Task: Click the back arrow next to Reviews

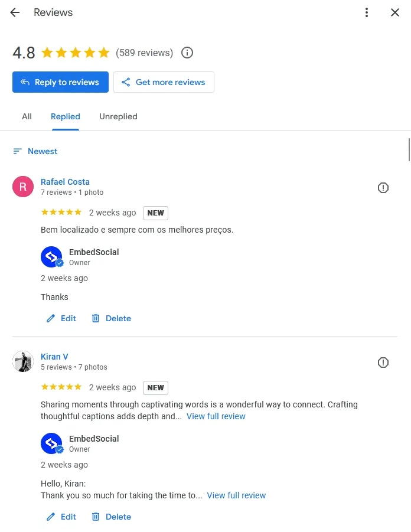Action: click(x=15, y=12)
